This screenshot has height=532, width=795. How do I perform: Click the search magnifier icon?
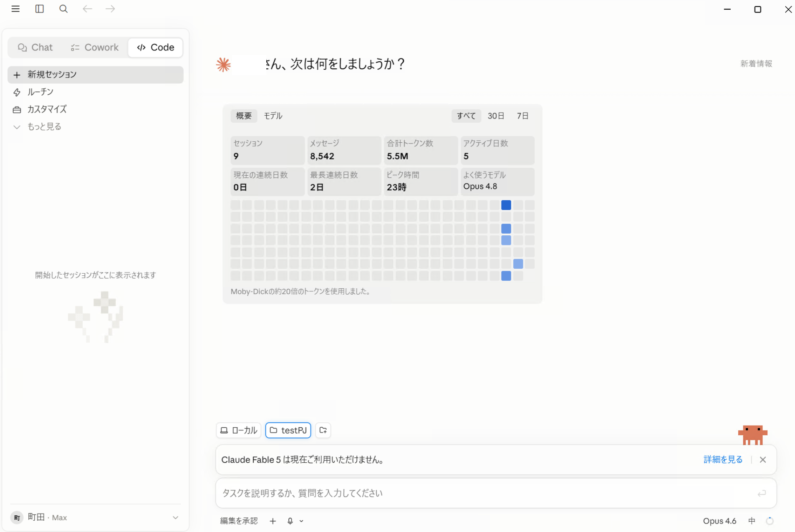click(x=63, y=9)
